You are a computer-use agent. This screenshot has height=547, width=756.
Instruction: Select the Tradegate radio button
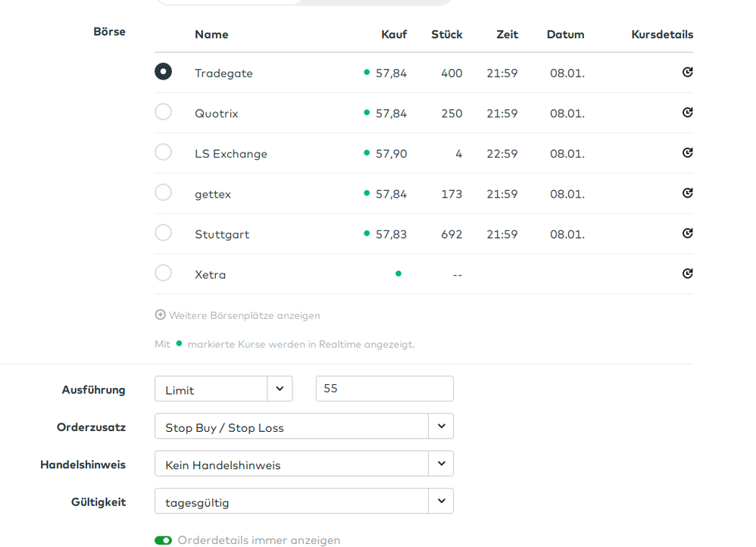(x=163, y=72)
